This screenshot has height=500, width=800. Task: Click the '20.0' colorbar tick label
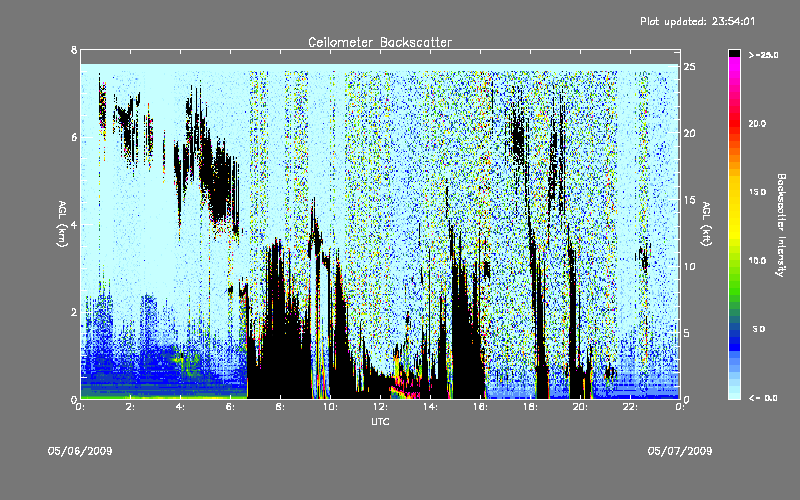757,123
